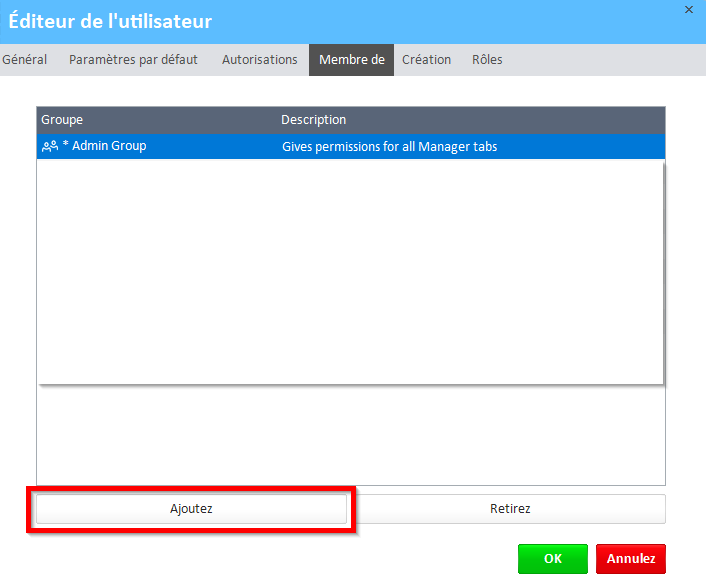The width and height of the screenshot is (706, 587).
Task: Cancel with the red Annulez button
Action: [x=631, y=559]
